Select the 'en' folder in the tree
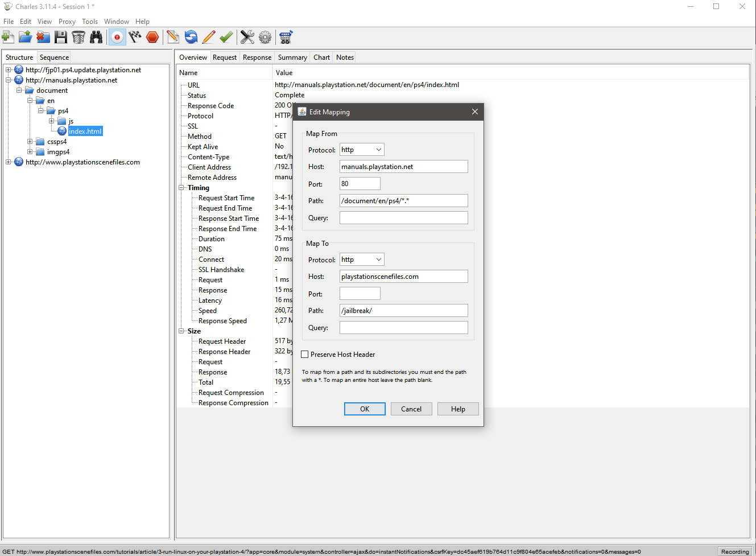The width and height of the screenshot is (756, 556). tap(51, 101)
